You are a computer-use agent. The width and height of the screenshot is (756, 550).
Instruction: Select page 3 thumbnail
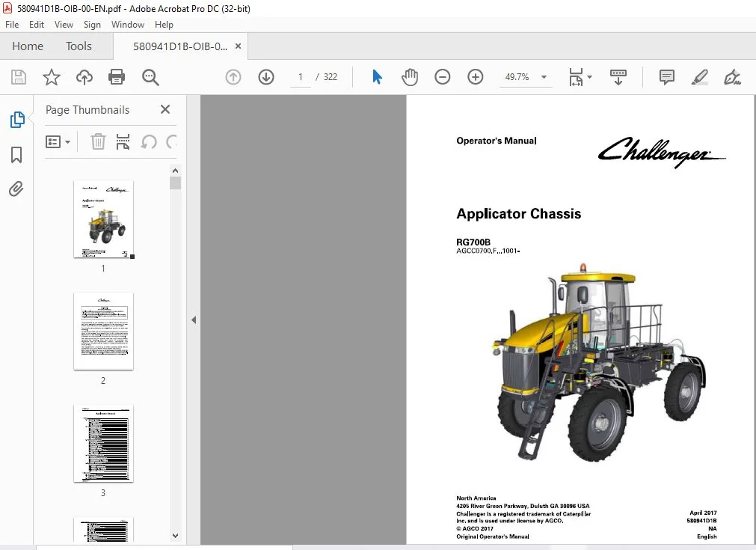click(103, 444)
